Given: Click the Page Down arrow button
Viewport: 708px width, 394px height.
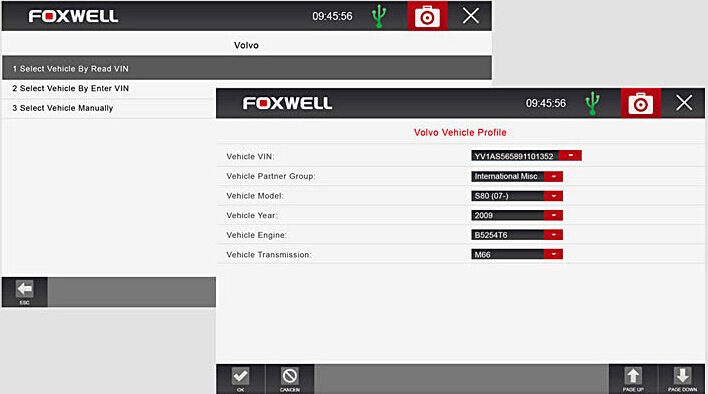Looking at the screenshot, I should 682,379.
